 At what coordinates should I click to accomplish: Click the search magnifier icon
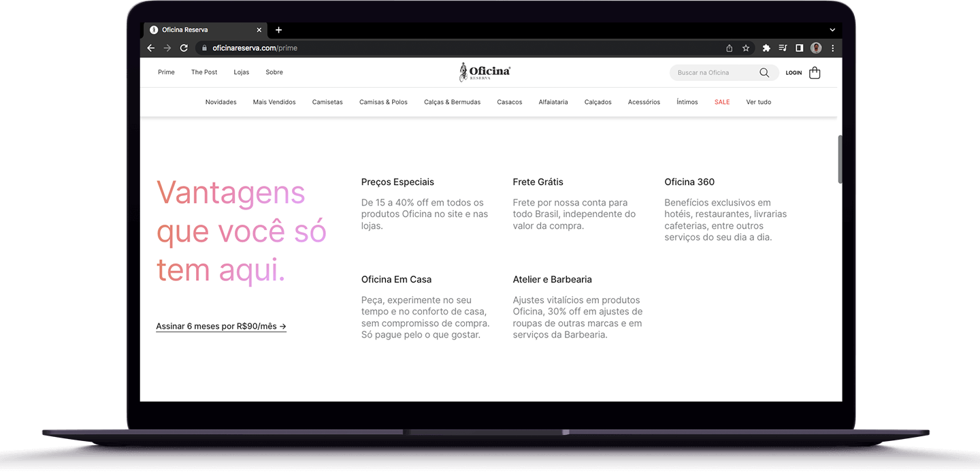(x=764, y=73)
